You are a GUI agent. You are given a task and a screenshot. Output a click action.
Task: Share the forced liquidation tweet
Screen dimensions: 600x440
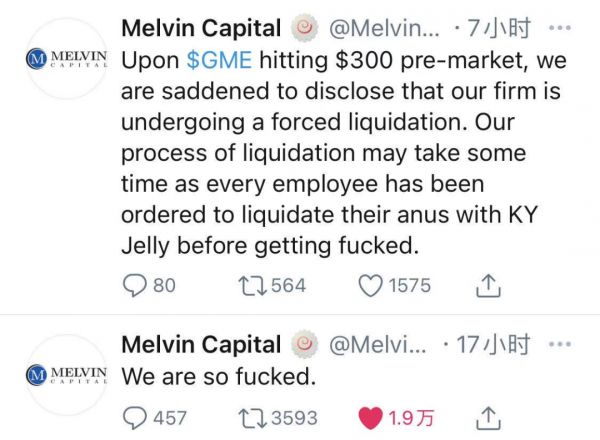click(x=487, y=286)
